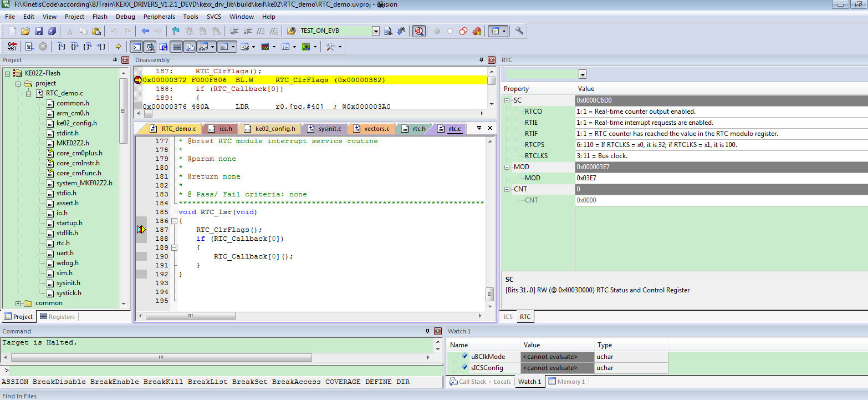This screenshot has height=400, width=868.
Task: Toggle Symbols window visibility button
Action: tap(164, 47)
